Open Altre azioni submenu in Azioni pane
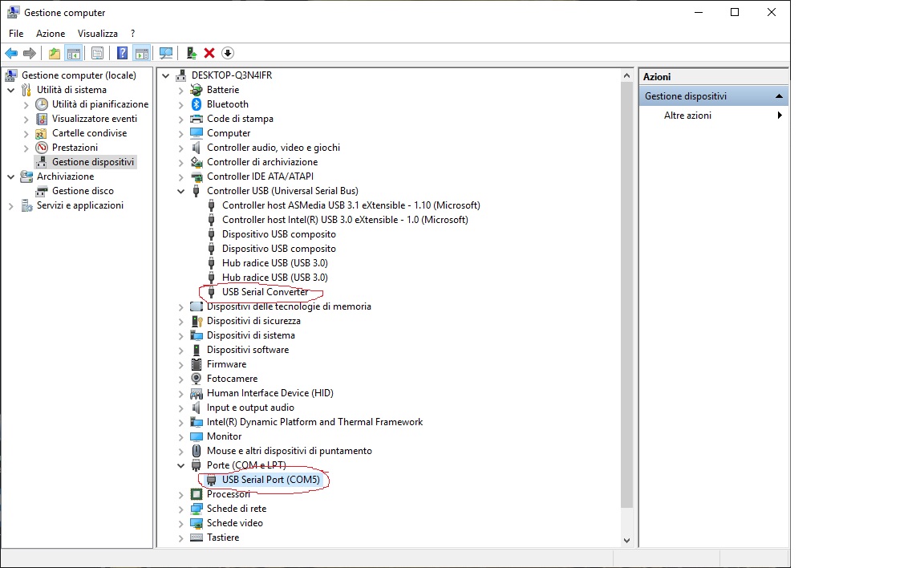The image size is (924, 568). (x=687, y=116)
